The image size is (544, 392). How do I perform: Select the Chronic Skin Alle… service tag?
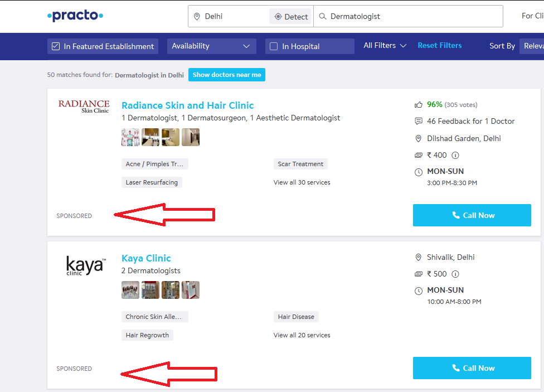coord(155,317)
